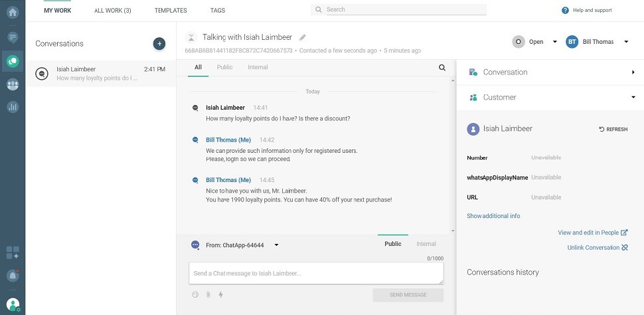Open the analytics bar chart icon

(13, 106)
